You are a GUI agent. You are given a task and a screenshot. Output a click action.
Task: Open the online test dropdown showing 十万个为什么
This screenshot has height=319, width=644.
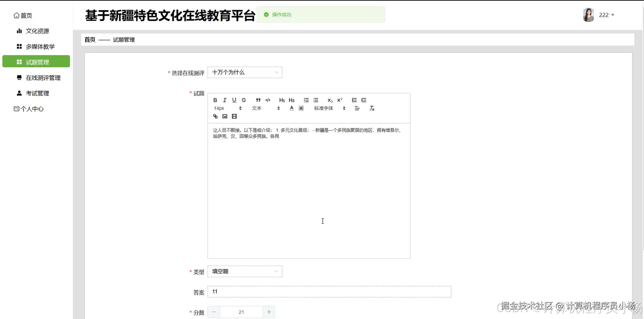tap(244, 72)
